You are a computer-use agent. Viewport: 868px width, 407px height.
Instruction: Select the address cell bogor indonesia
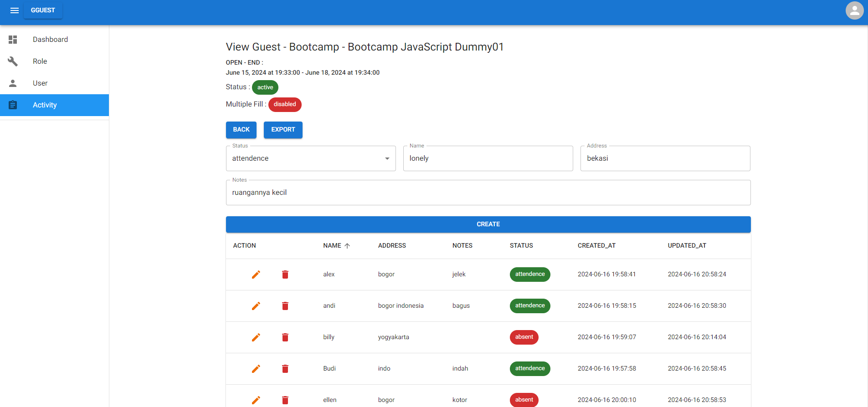[401, 306]
